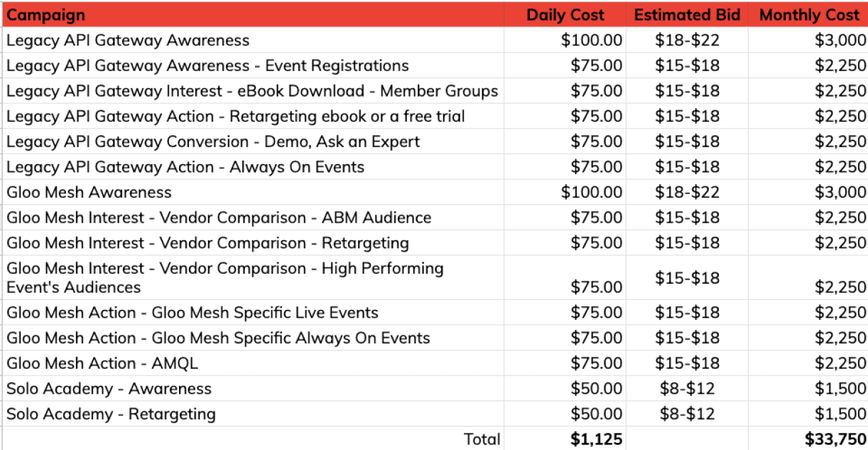Select the Solo Academy - Retargeting cell
Image resolution: width=868 pixels, height=450 pixels.
click(112, 414)
